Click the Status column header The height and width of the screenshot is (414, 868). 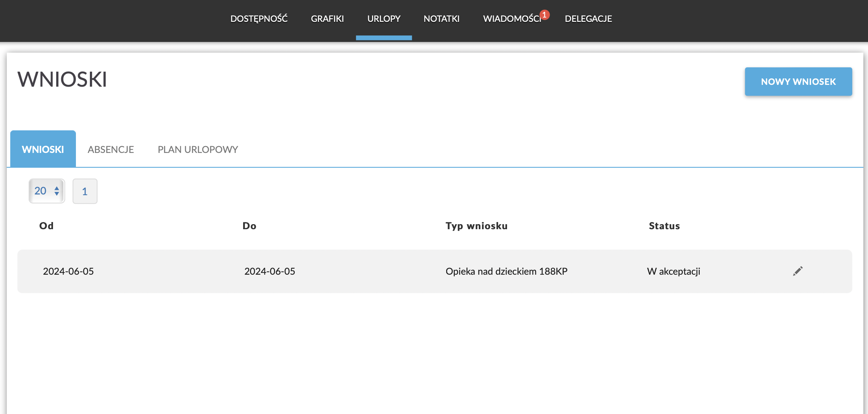coord(664,226)
